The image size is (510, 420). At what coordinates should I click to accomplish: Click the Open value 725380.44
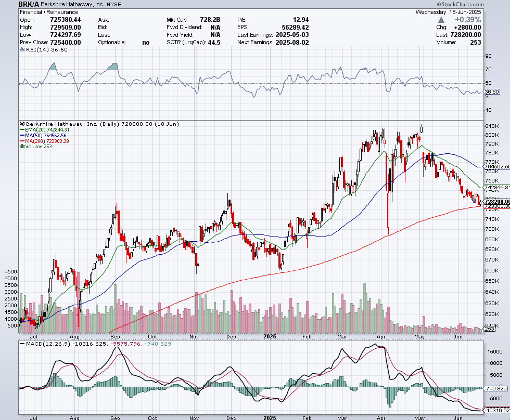(66, 20)
